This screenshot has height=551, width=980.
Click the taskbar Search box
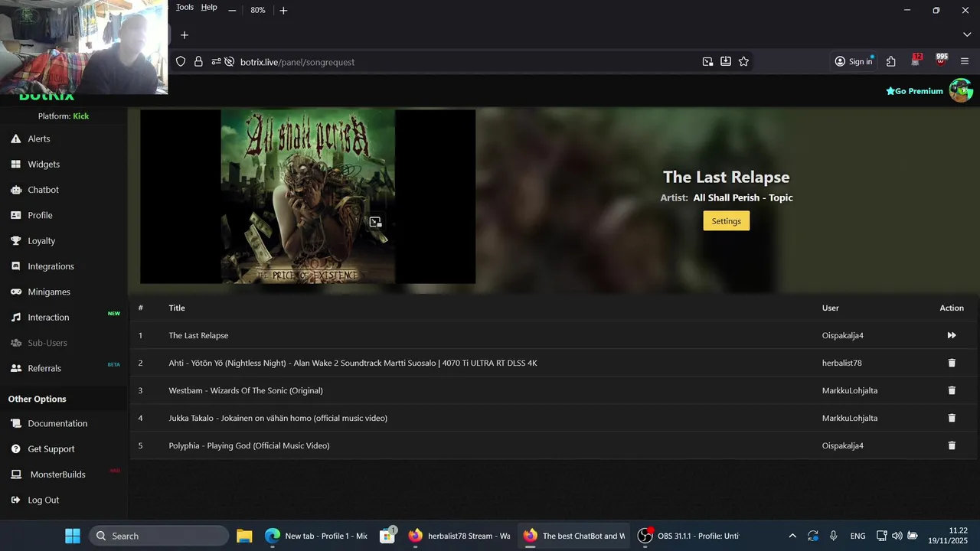[159, 536]
